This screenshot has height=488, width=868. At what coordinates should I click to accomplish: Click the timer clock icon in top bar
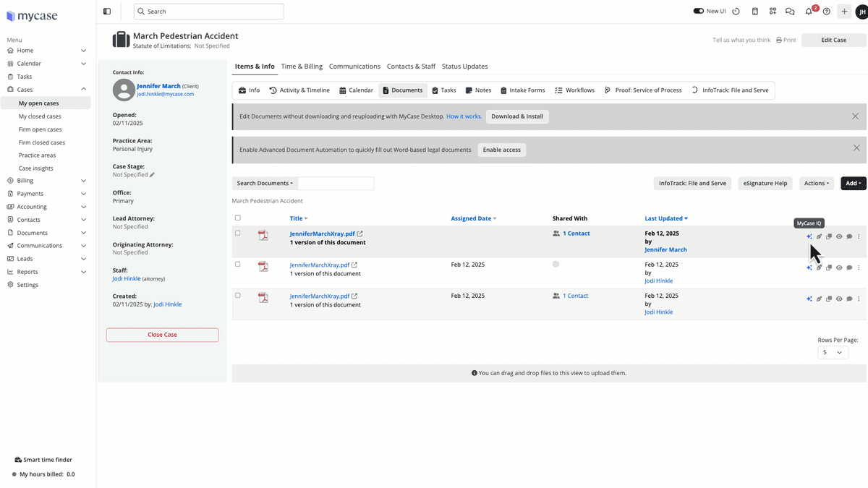(x=736, y=12)
